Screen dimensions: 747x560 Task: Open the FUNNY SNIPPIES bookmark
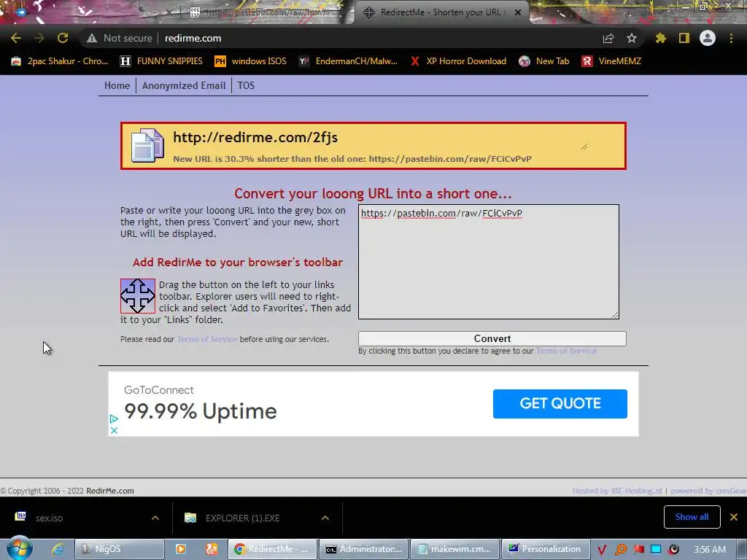pyautogui.click(x=161, y=61)
